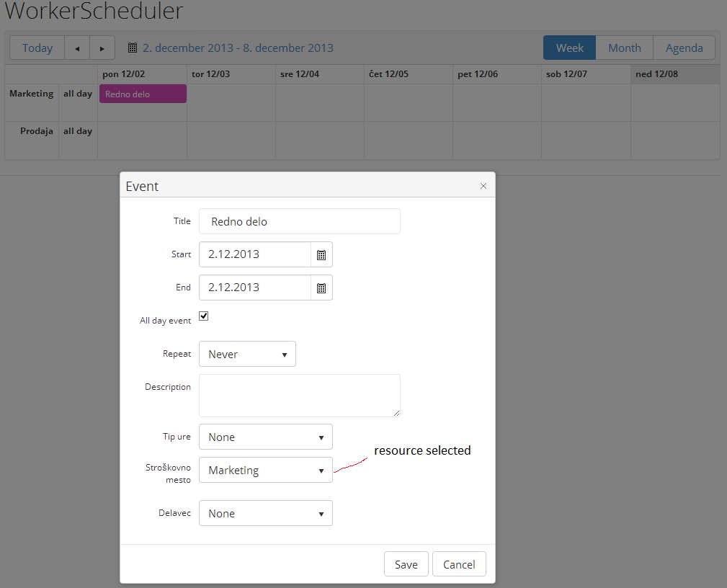The height and width of the screenshot is (588, 727).
Task: Open Start date calendar picker
Action: point(321,254)
